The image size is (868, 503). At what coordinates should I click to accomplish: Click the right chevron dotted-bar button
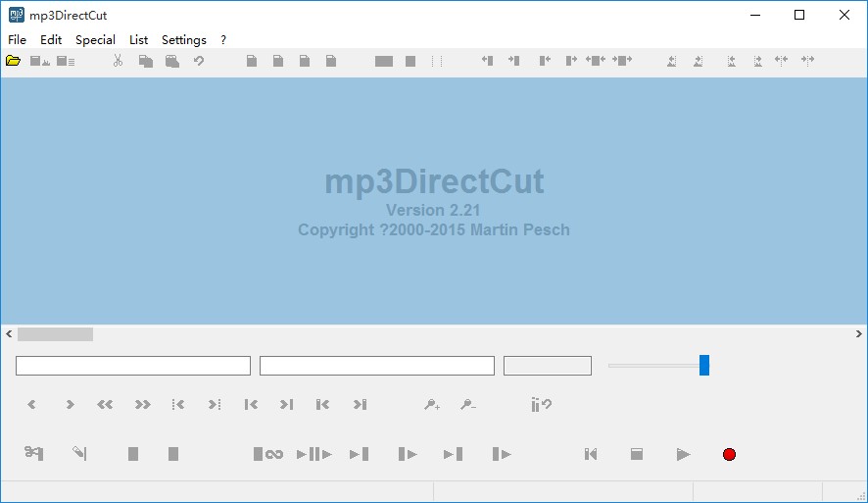pyautogui.click(x=215, y=405)
